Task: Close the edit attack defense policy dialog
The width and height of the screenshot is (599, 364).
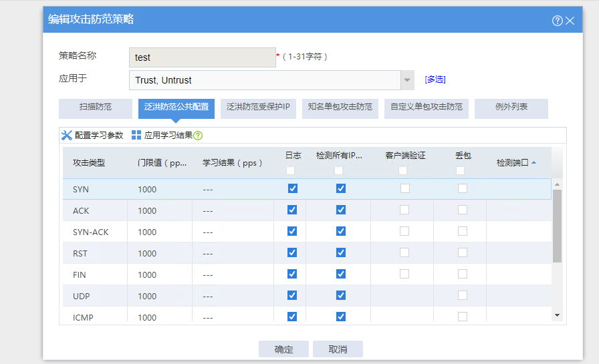Action: 570,21
